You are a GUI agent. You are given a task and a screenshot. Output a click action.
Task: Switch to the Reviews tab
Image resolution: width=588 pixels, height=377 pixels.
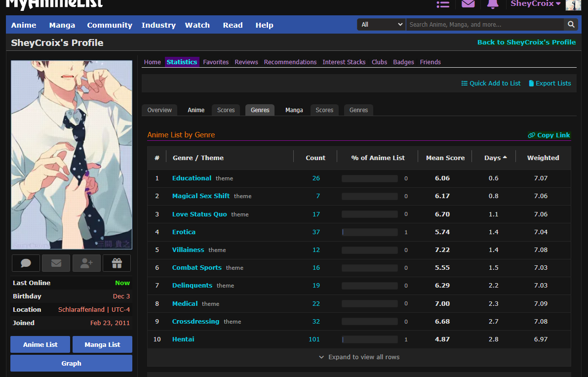point(246,62)
